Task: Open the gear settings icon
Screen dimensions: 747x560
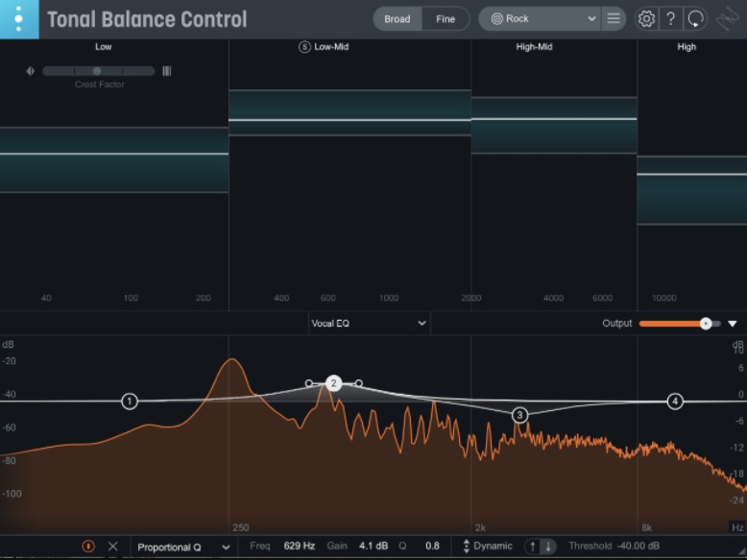Action: click(646, 19)
